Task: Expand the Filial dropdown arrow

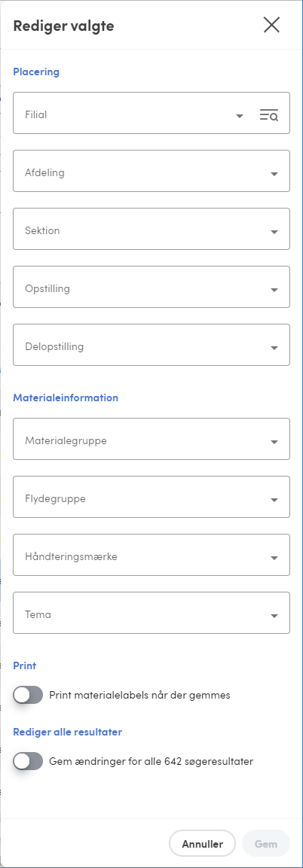Action: click(x=240, y=116)
